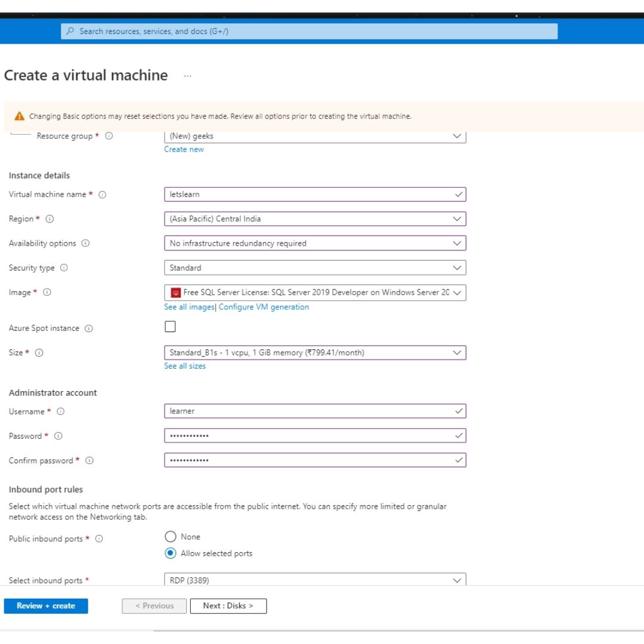Enable the Azure Spot instance checkbox

click(x=170, y=327)
